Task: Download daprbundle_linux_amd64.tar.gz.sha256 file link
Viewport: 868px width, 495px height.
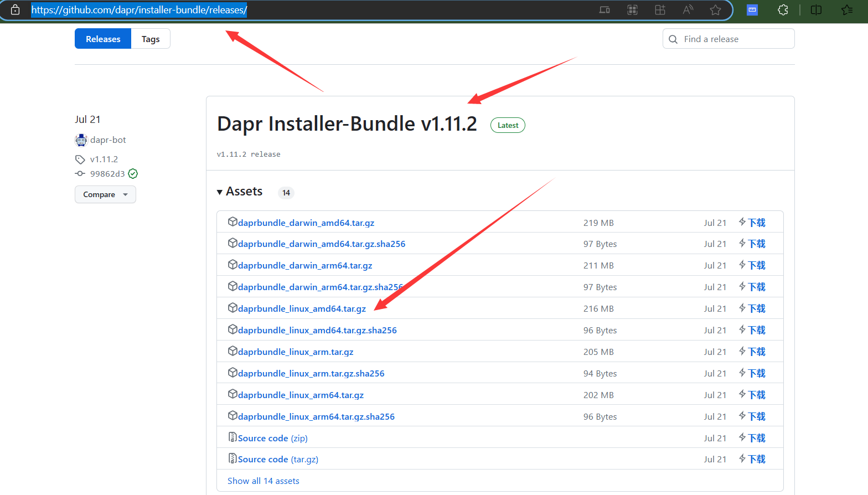Action: [x=317, y=331]
